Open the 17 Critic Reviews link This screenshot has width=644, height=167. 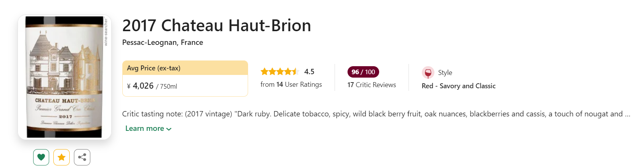(372, 85)
